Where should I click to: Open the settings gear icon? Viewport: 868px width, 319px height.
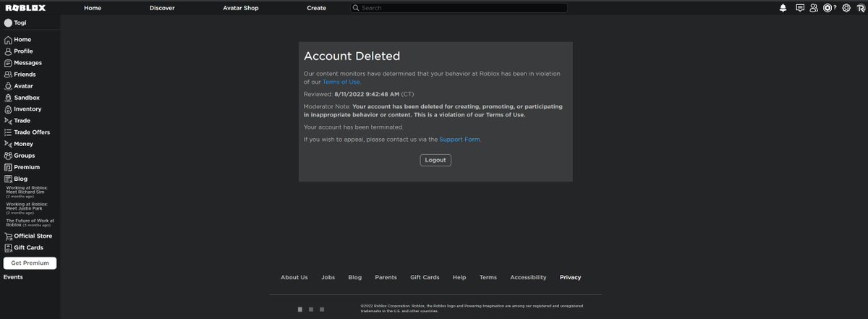pyautogui.click(x=846, y=8)
